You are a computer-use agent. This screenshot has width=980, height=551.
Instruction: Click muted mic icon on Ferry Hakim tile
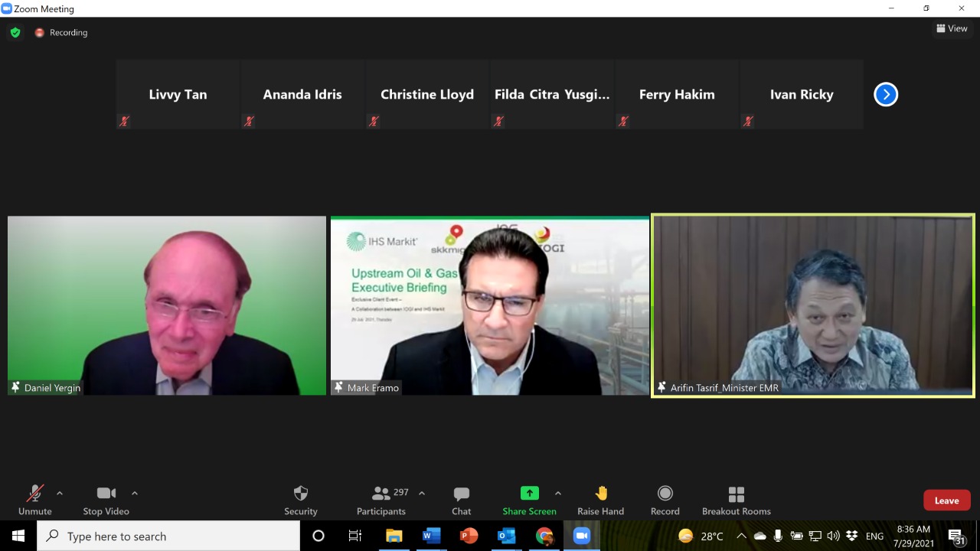[x=623, y=121]
